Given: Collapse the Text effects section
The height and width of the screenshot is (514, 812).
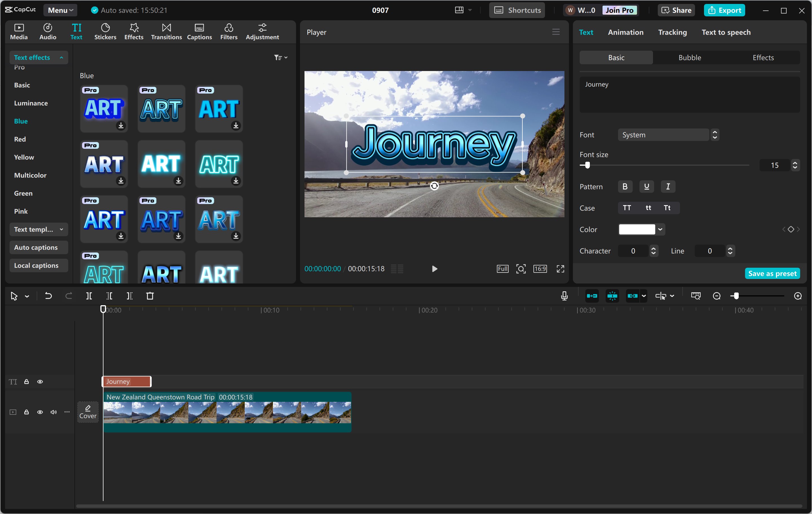Looking at the screenshot, I should [x=61, y=57].
